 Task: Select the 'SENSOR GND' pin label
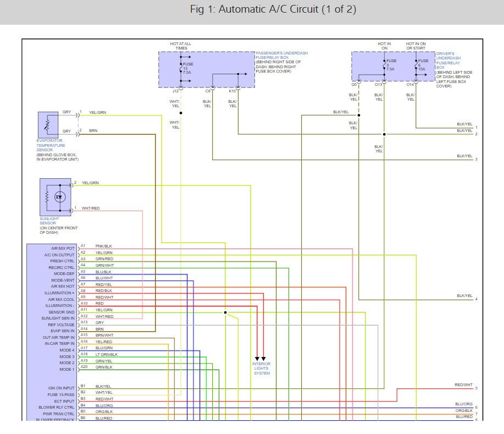point(62,312)
